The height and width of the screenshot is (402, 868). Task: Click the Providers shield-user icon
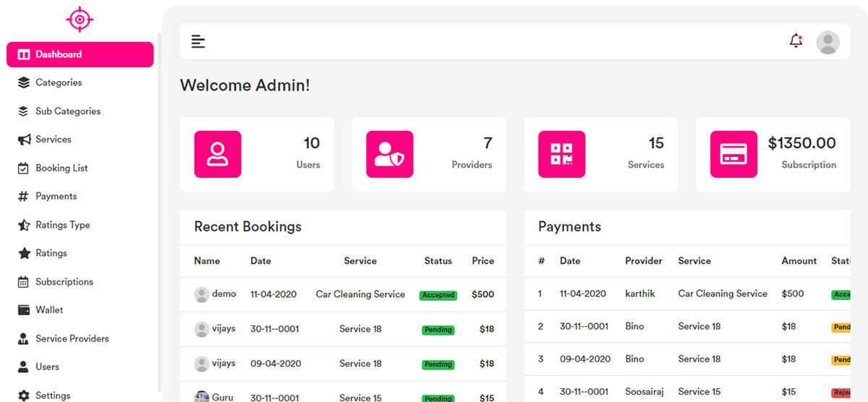(x=389, y=154)
